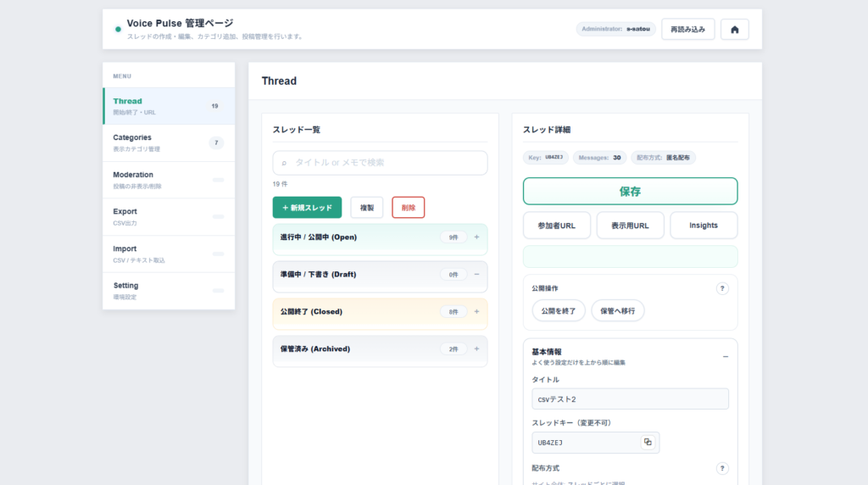Click the large 保存 save button
The height and width of the screenshot is (485, 868).
coord(630,192)
